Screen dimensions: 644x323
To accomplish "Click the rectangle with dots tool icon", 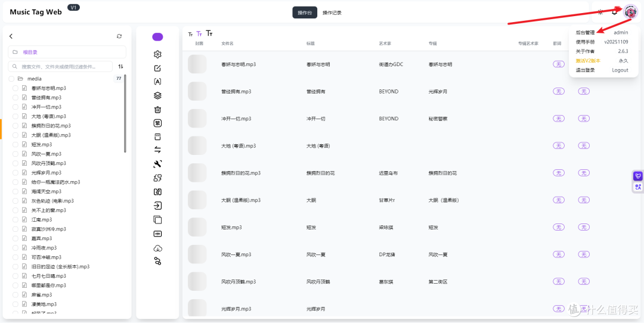I will pos(157,234).
